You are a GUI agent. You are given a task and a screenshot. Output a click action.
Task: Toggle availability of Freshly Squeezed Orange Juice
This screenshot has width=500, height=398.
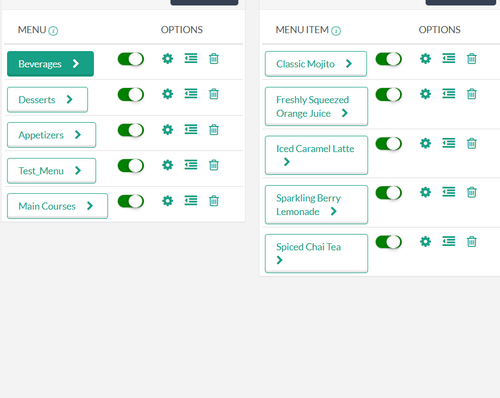[x=389, y=95]
